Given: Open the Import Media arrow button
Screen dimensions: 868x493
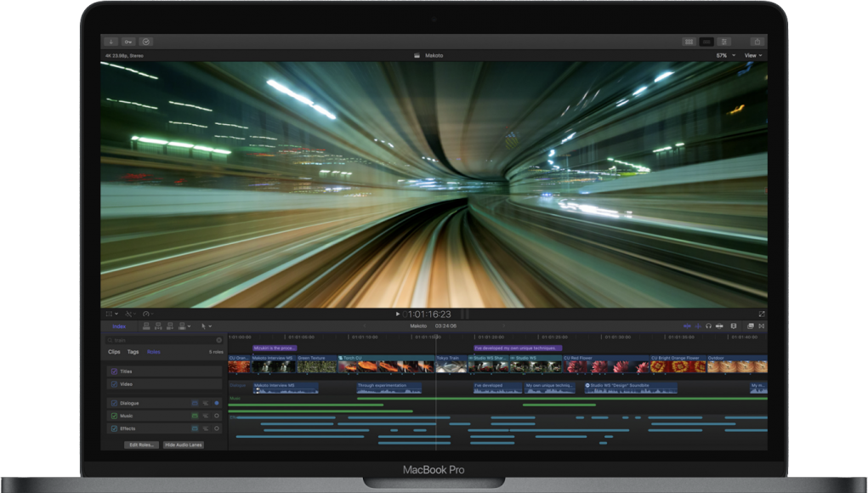Looking at the screenshot, I should [111, 42].
